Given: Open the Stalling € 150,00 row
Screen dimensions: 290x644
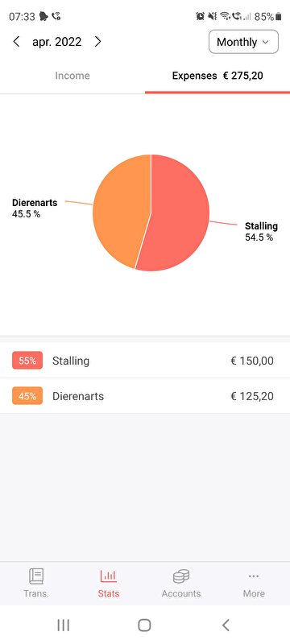Looking at the screenshot, I should [x=145, y=361].
